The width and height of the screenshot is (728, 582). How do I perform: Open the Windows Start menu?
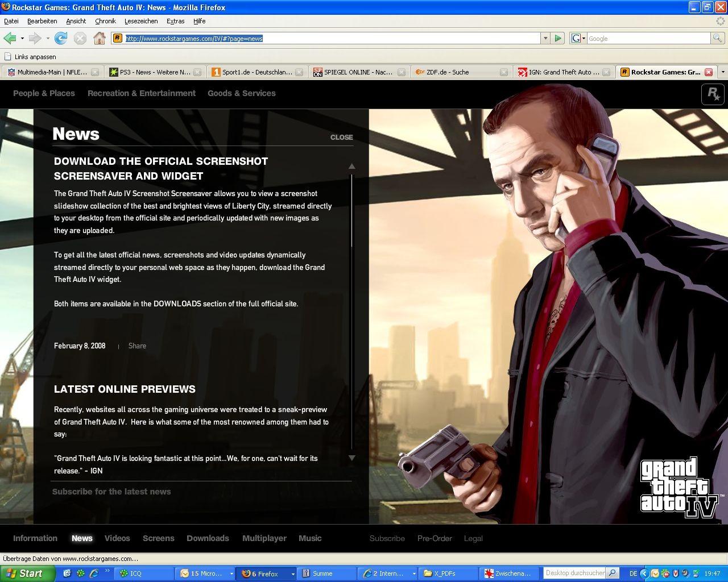27,573
